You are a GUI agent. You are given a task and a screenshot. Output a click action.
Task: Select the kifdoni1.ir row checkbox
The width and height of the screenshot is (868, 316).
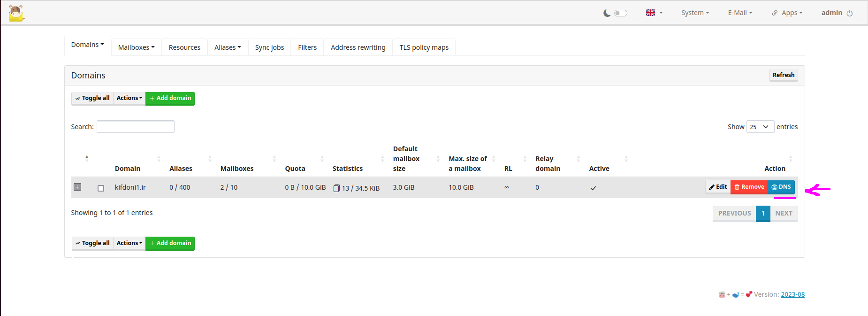[101, 188]
